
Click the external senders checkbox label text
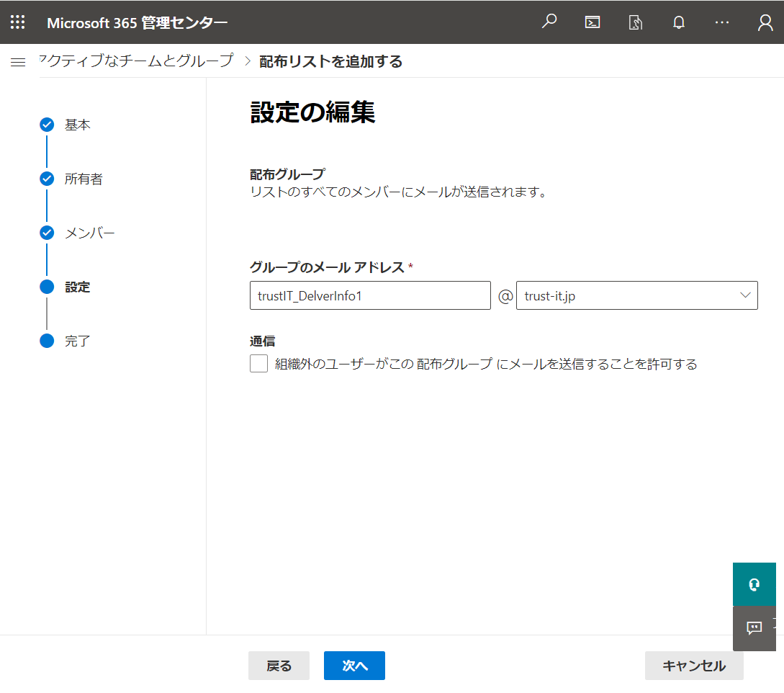[486, 364]
